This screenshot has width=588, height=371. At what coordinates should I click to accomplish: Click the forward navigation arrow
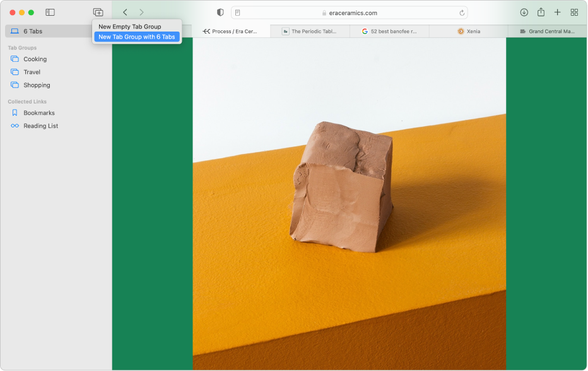[141, 13]
